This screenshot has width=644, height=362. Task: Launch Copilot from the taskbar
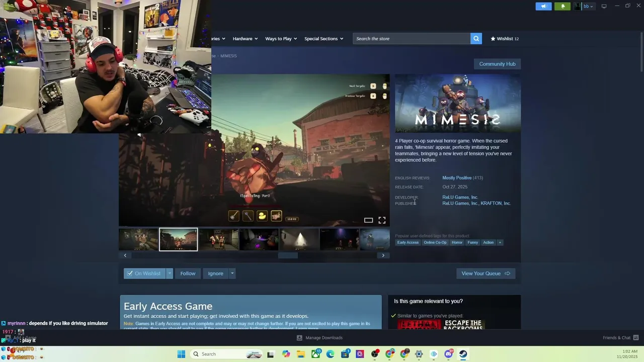click(286, 354)
